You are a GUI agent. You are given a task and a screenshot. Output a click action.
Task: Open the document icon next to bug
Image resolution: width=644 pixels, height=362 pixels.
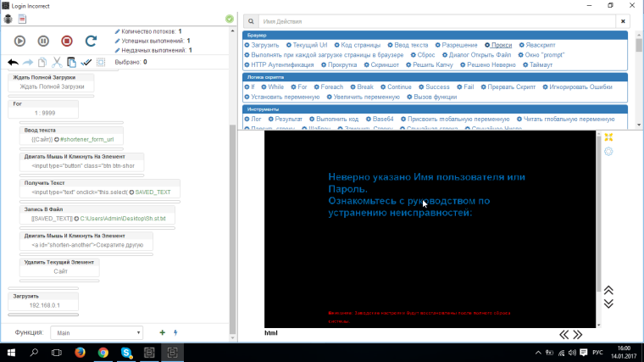click(22, 19)
